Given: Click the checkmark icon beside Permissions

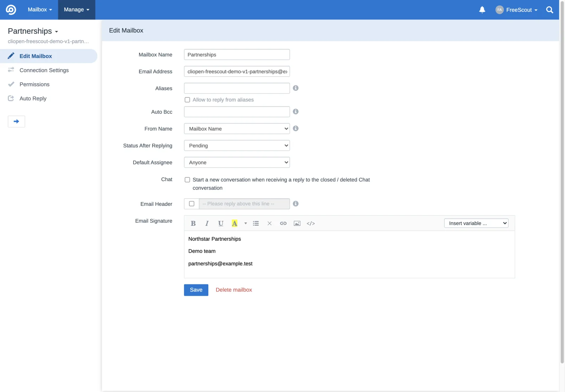Looking at the screenshot, I should coord(11,84).
